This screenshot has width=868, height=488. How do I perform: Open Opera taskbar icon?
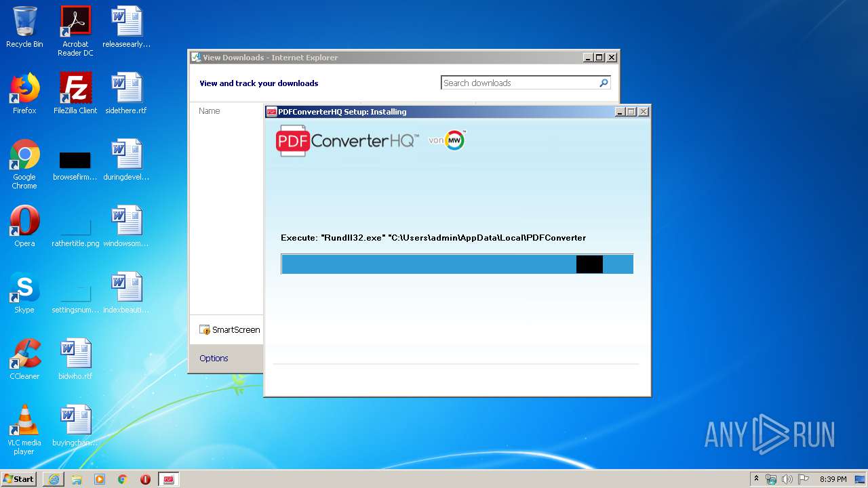(145, 479)
